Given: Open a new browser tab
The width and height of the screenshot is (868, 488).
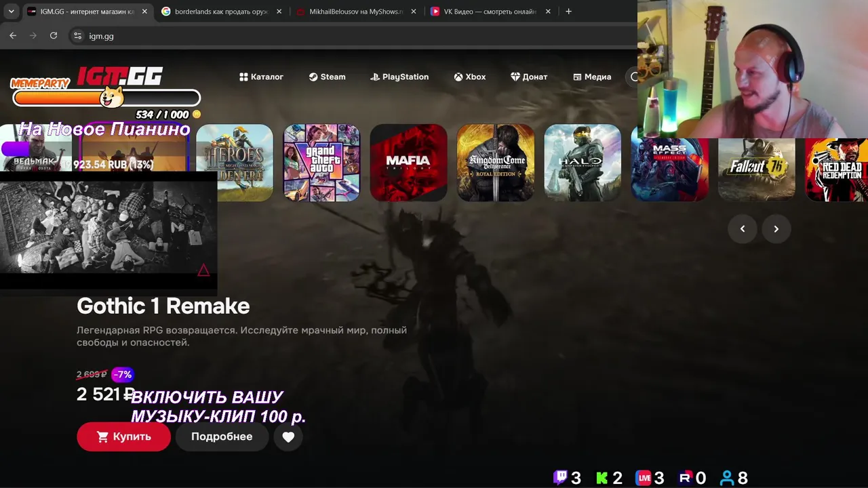Looking at the screenshot, I should pyautogui.click(x=568, y=12).
